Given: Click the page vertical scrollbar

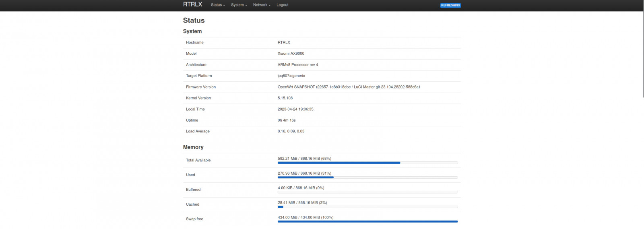Looking at the screenshot, I should tap(642, 52).
